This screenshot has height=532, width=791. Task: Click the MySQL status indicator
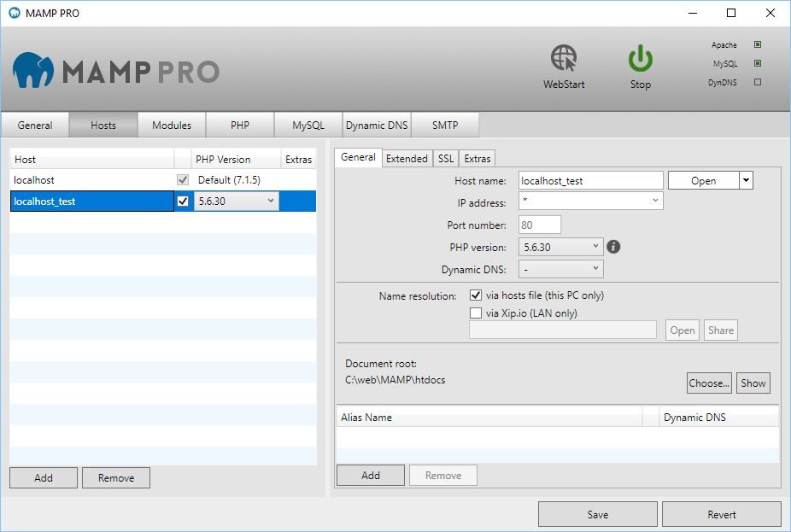click(x=757, y=63)
